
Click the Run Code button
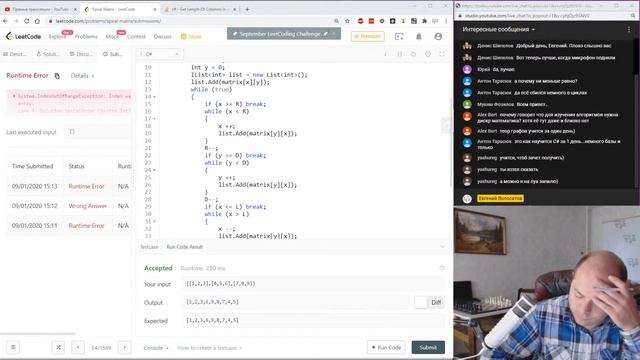tap(386, 347)
